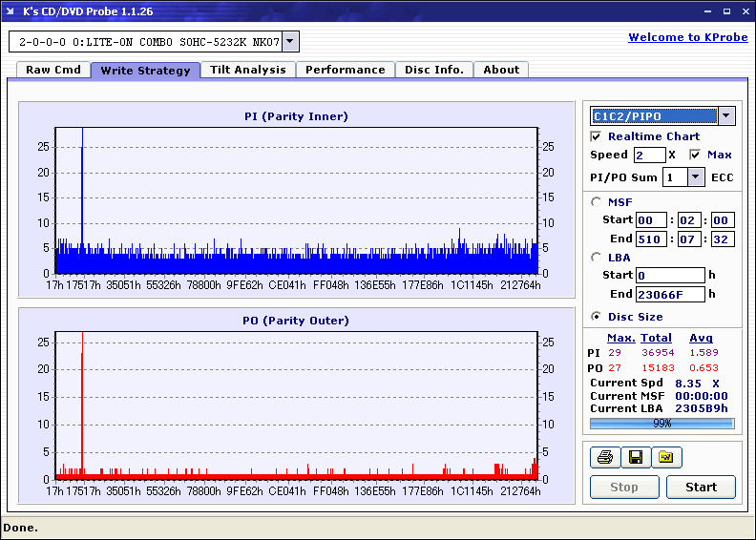Image resolution: width=756 pixels, height=540 pixels.
Task: Select the LBA radio button
Action: point(596,258)
